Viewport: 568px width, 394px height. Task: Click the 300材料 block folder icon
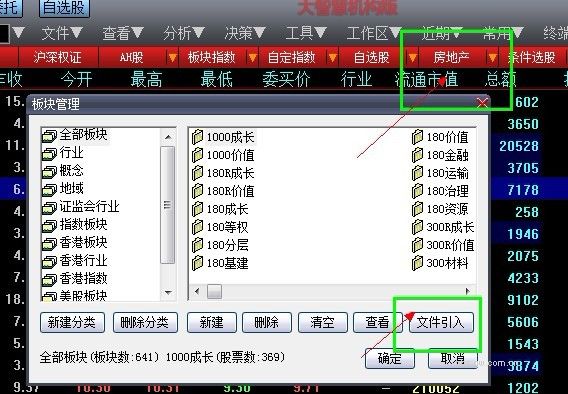point(417,263)
